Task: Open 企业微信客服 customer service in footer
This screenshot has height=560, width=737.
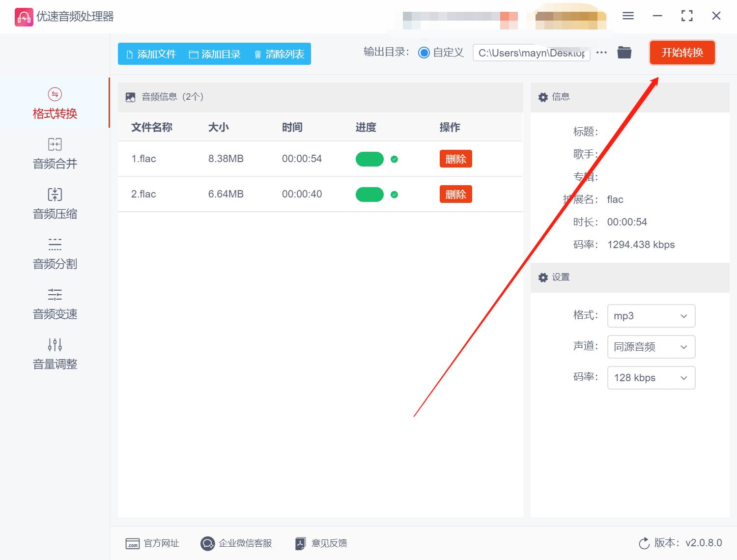Action: coord(236,543)
